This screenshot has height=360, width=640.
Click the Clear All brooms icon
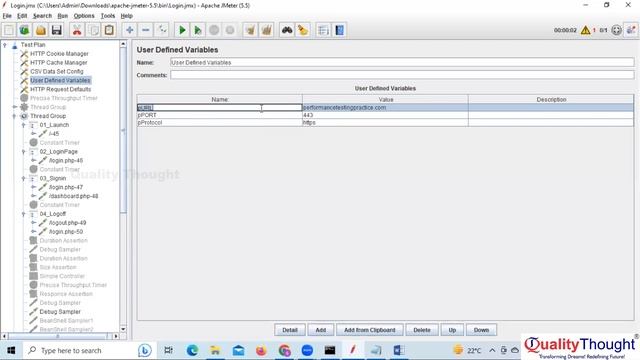point(267,30)
